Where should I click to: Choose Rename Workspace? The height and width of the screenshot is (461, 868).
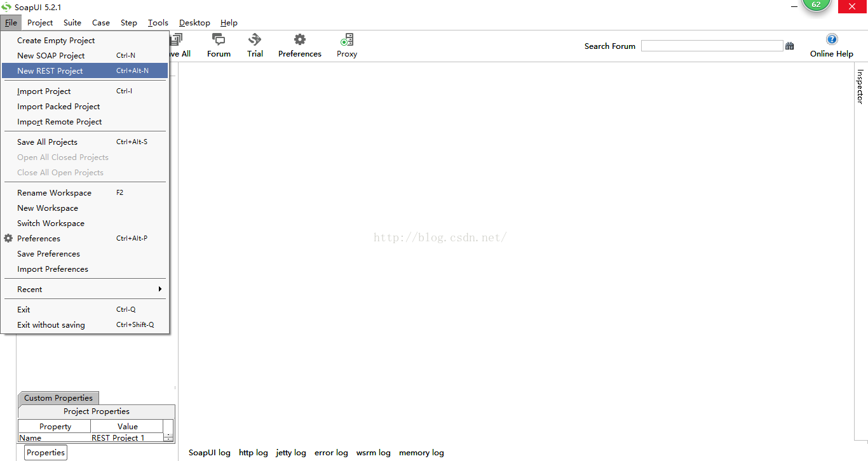pyautogui.click(x=85, y=192)
